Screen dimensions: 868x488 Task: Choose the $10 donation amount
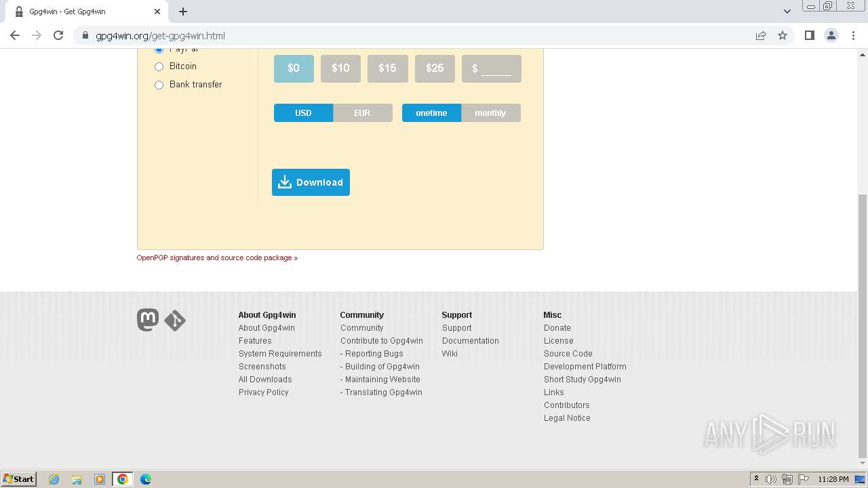[340, 68]
